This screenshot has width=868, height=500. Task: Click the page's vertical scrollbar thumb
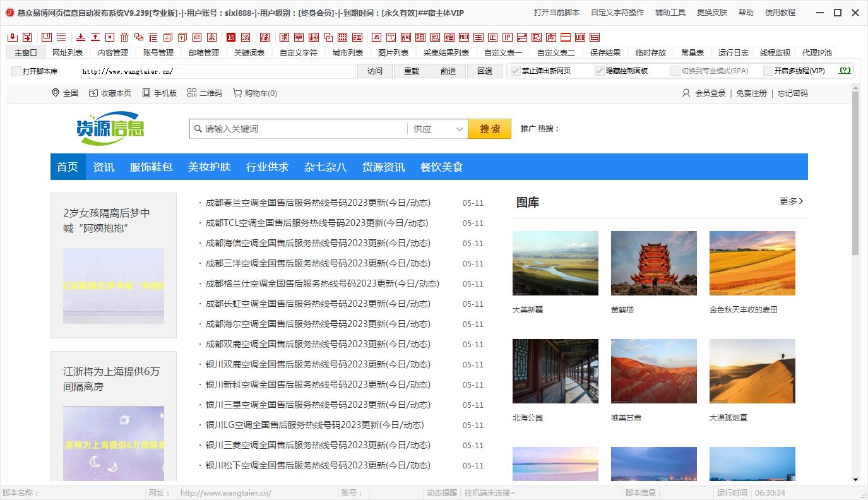click(855, 174)
